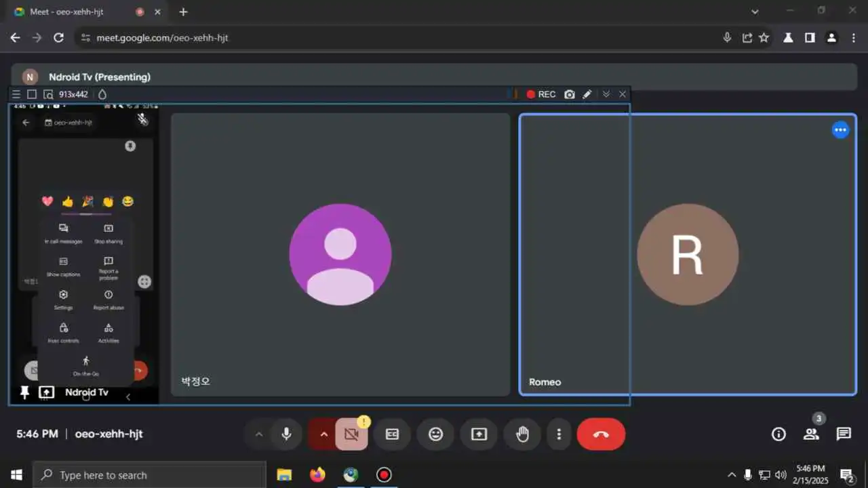Image resolution: width=868 pixels, height=488 pixels.
Task: Open the meeting details info icon
Action: point(778,434)
